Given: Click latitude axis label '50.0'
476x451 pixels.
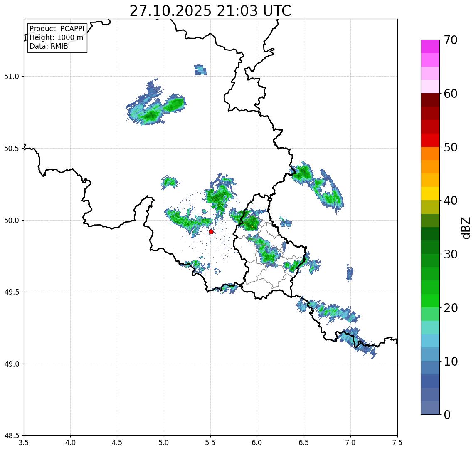Looking at the screenshot, I should pos(12,221).
